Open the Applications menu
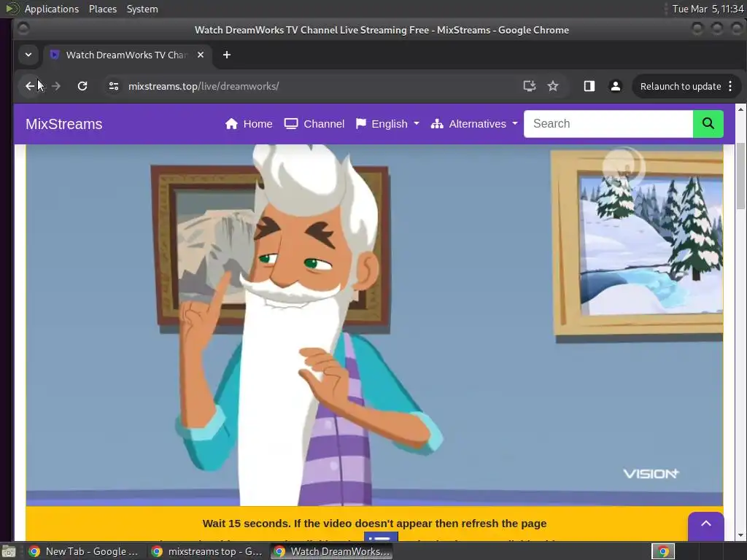This screenshot has height=560, width=747. 52,9
